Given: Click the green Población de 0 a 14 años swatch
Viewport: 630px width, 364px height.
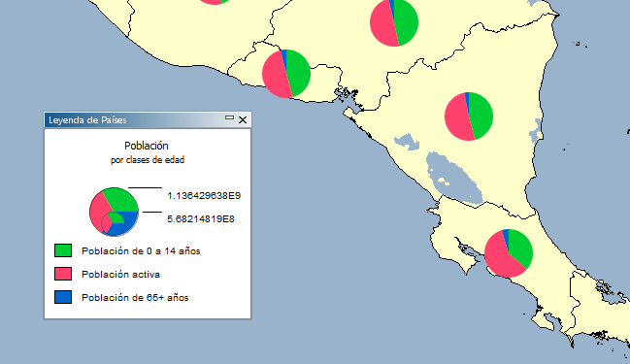Looking at the screenshot, I should pos(63,250).
